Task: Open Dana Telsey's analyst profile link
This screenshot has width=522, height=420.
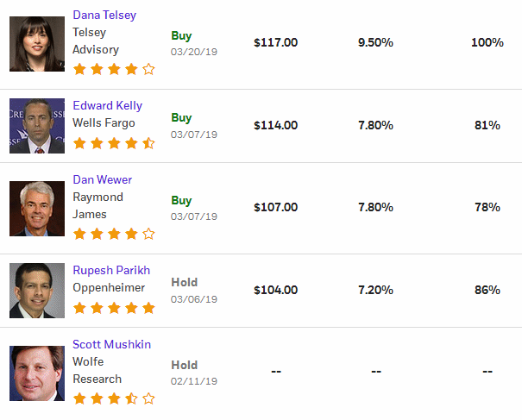Action: point(104,16)
